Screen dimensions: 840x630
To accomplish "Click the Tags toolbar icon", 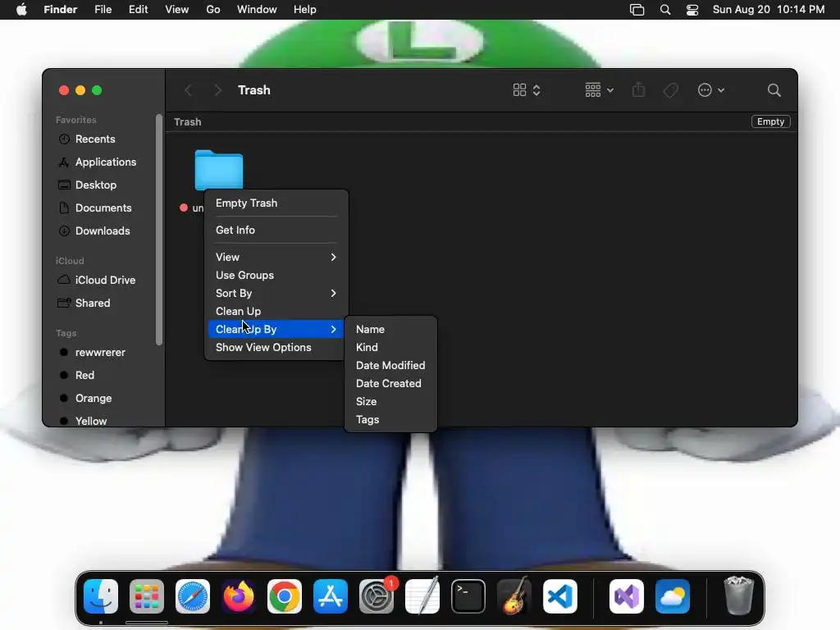I will pos(670,90).
